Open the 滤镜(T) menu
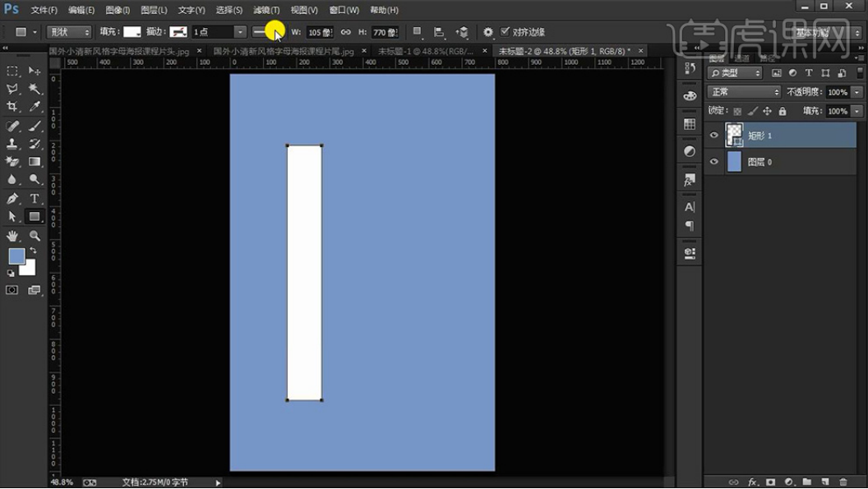This screenshot has height=489, width=868. click(266, 10)
